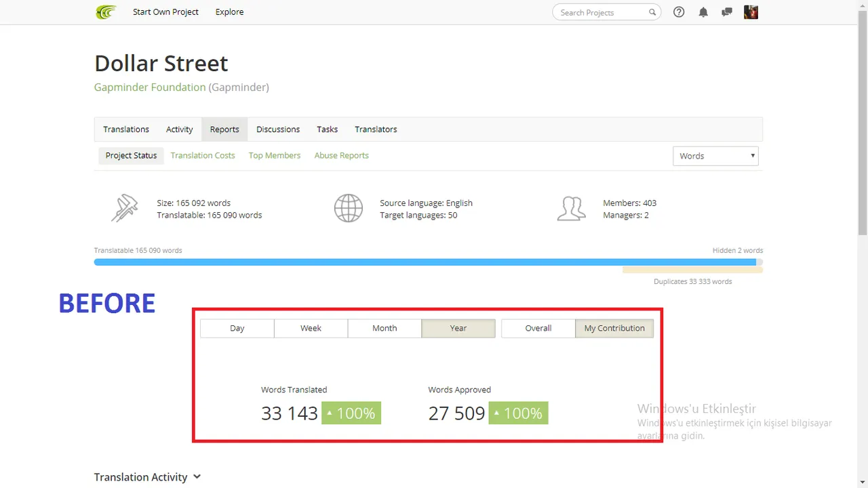This screenshot has width=868, height=488.
Task: Select the Year period toggle
Action: click(x=458, y=328)
